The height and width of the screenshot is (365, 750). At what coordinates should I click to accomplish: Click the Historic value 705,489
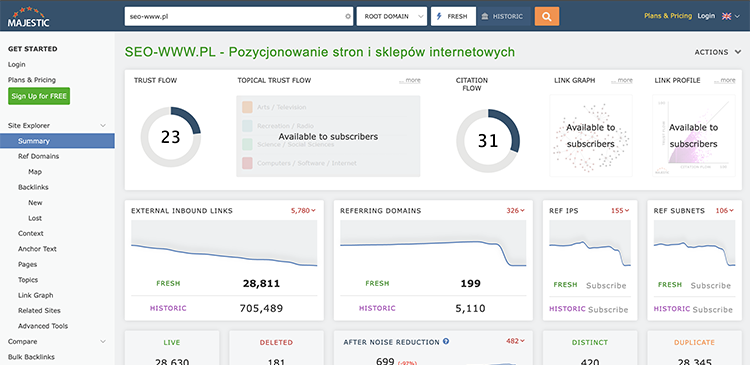(261, 309)
